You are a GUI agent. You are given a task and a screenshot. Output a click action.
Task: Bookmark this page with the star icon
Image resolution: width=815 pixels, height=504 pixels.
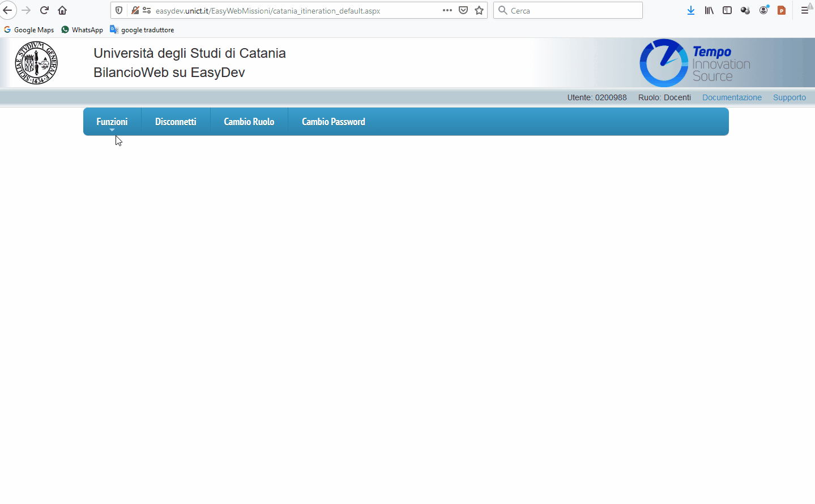click(x=479, y=10)
